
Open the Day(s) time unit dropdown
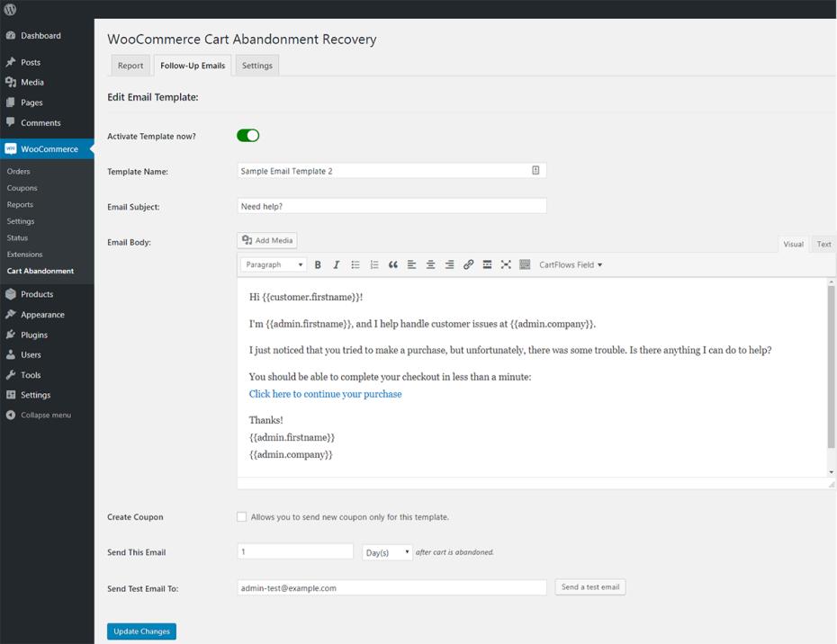pyautogui.click(x=387, y=552)
